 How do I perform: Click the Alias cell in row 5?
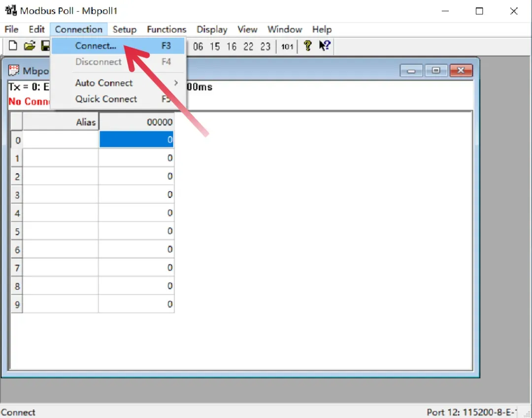pyautogui.click(x=61, y=231)
